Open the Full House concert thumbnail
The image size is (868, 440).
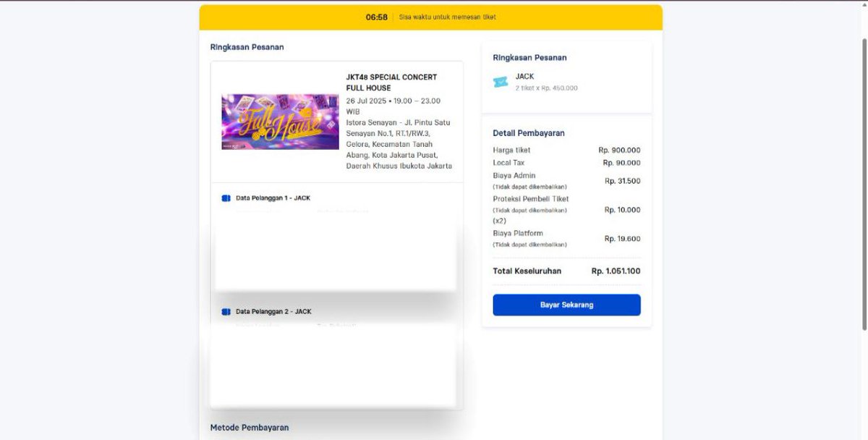point(280,122)
